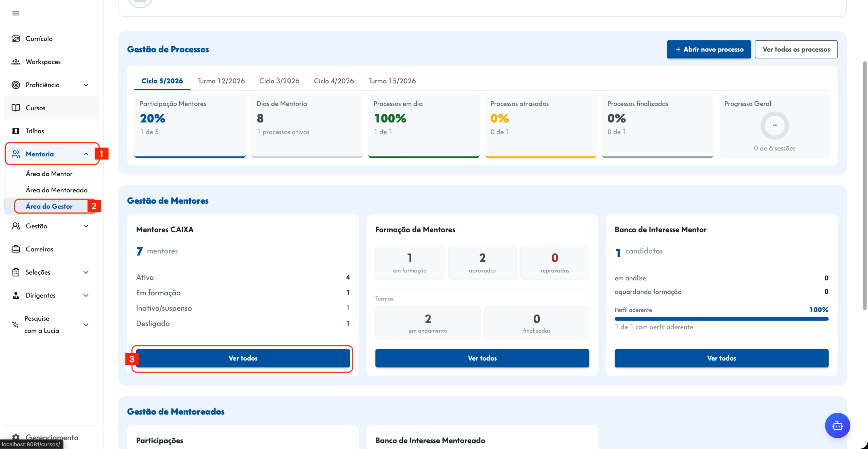Switch to the Turma 12/2026 tab
The width and height of the screenshot is (868, 449).
221,81
